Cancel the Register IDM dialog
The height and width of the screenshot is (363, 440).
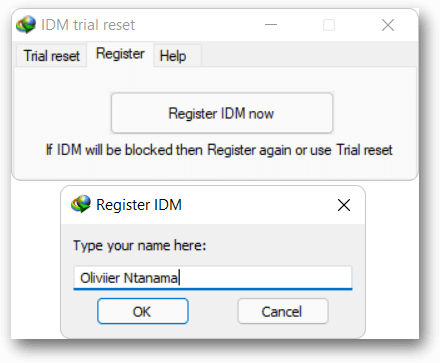283,311
